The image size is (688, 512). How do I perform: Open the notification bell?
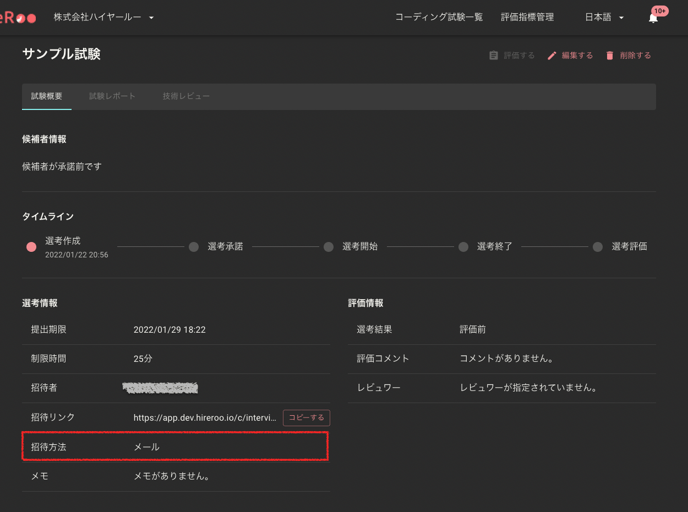pyautogui.click(x=653, y=18)
